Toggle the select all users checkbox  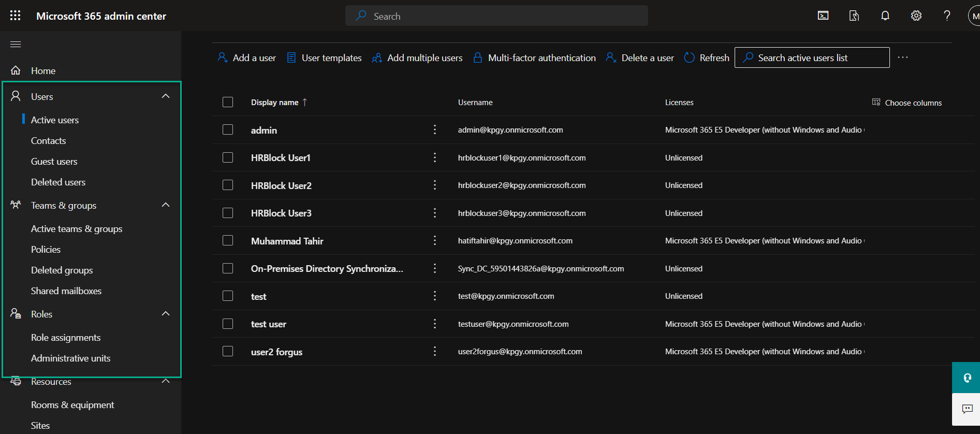pyautogui.click(x=228, y=102)
